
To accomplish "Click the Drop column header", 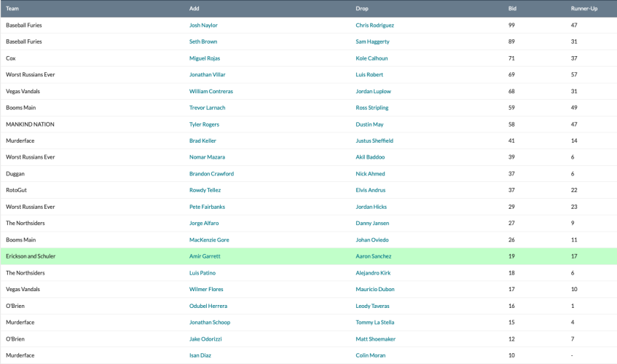I will (362, 9).
